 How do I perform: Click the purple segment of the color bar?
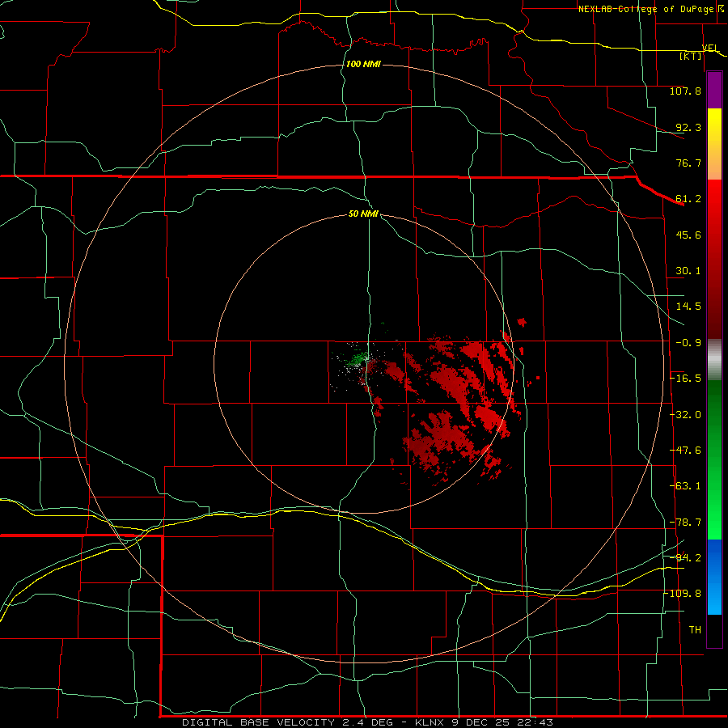pos(714,91)
